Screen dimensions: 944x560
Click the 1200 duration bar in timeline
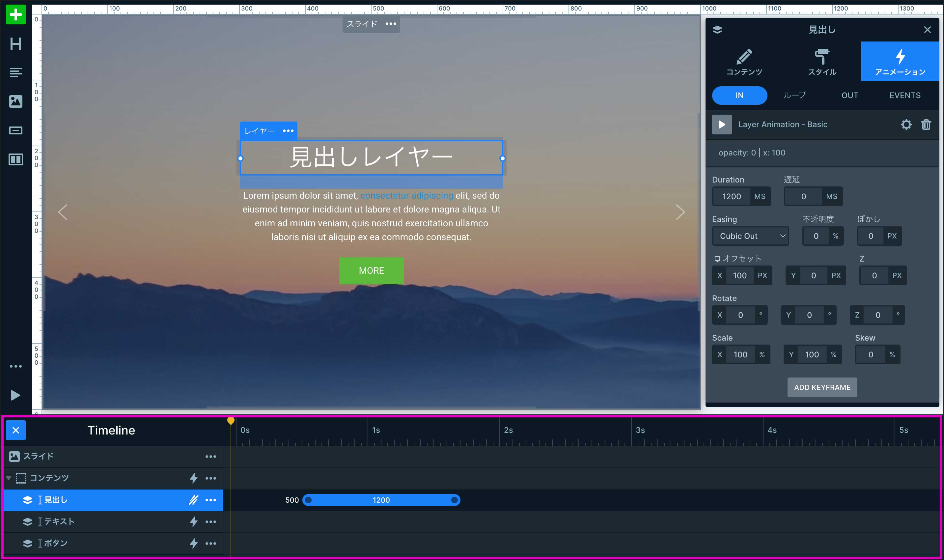[x=381, y=500]
